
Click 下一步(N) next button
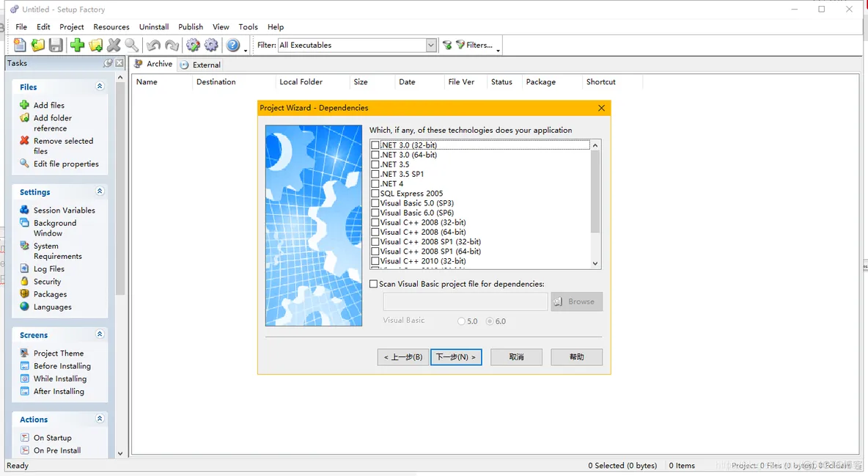456,357
